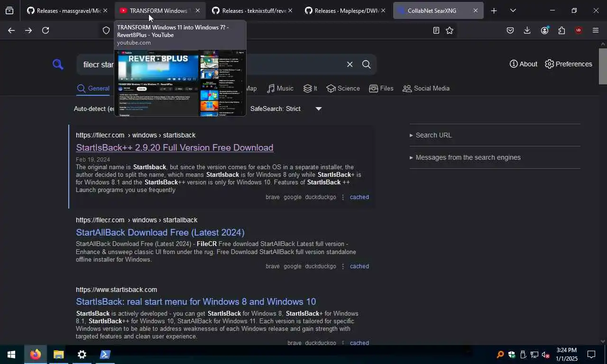Open the Extensions puzzle icon
The height and width of the screenshot is (364, 607).
point(561,30)
